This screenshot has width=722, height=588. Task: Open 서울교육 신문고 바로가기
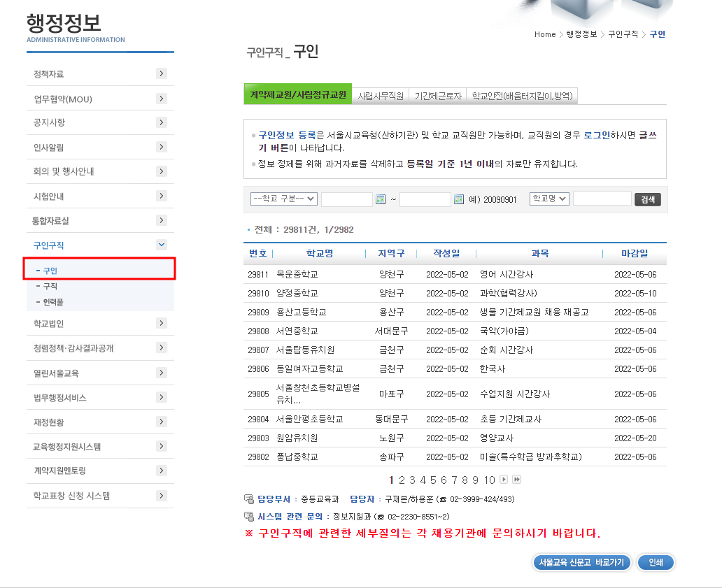tap(581, 562)
